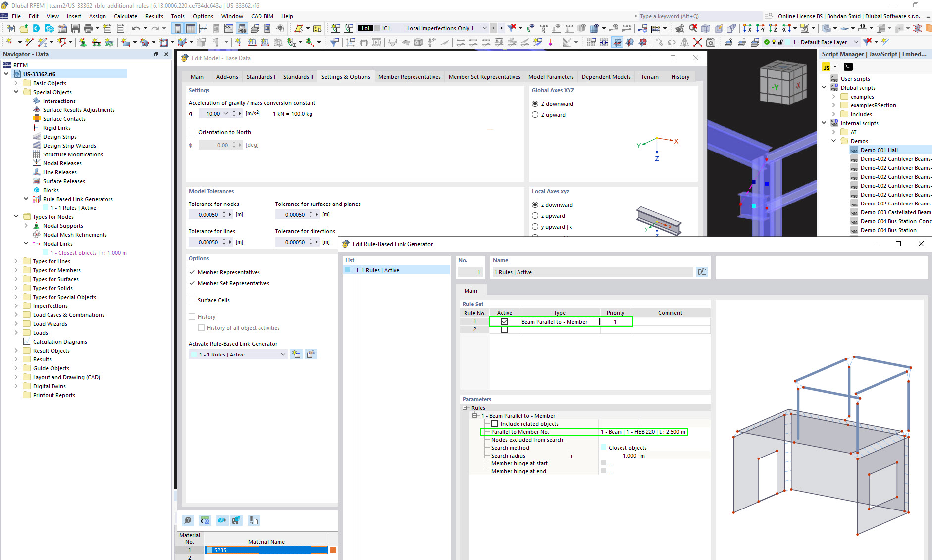The width and height of the screenshot is (932, 560).
Task: Select Design Strip Wizards in navigator
Action: point(69,146)
